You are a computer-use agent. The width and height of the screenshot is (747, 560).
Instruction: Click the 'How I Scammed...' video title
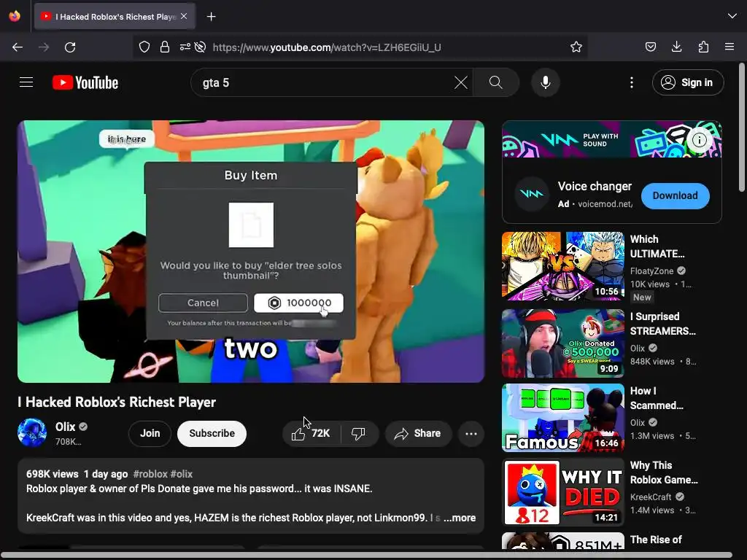657,397
